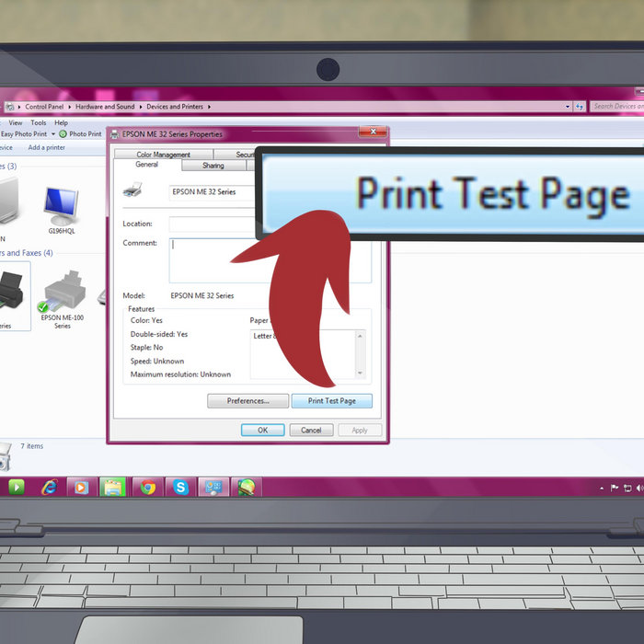The width and height of the screenshot is (644, 644).
Task: Click the Preferences... button
Action: 248,401
